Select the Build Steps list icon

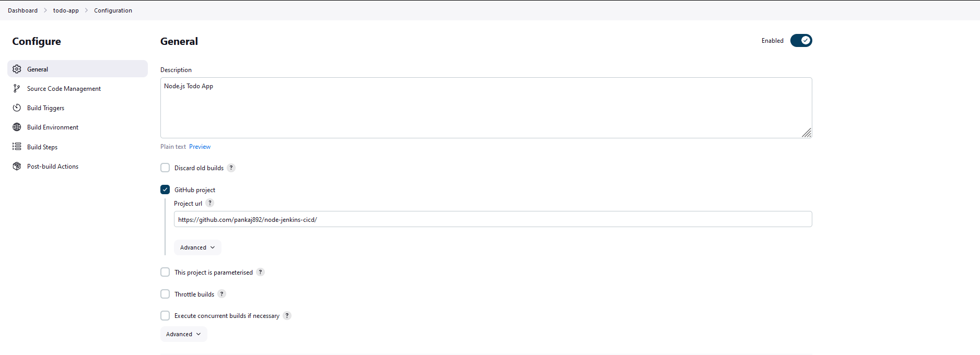coord(17,147)
